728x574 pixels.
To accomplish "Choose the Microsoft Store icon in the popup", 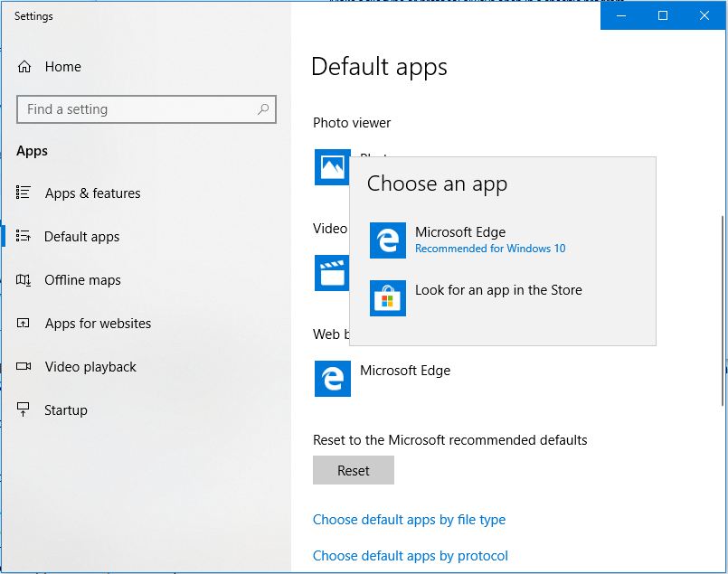I will [388, 298].
